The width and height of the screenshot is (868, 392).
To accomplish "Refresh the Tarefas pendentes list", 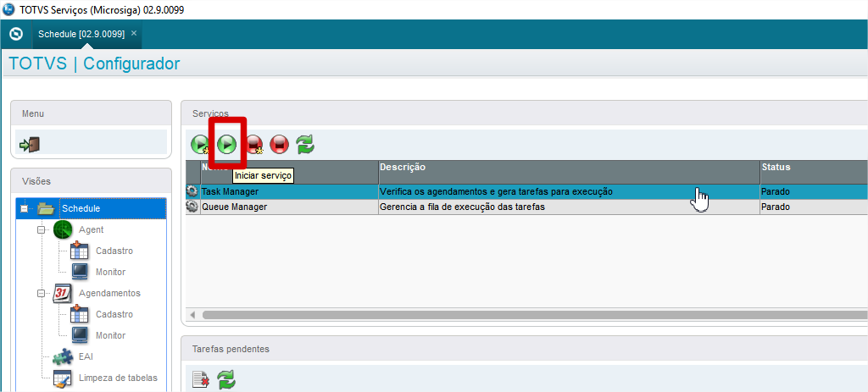I will click(226, 380).
